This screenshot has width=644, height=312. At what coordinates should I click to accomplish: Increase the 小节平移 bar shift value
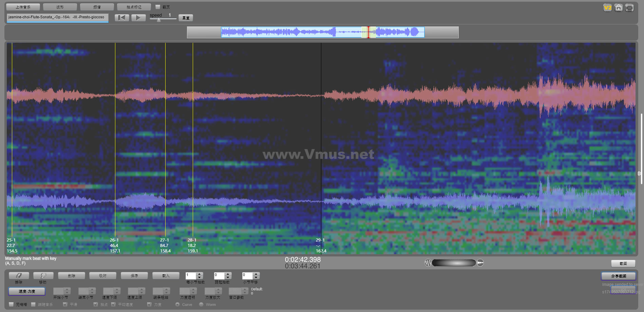tap(256, 274)
